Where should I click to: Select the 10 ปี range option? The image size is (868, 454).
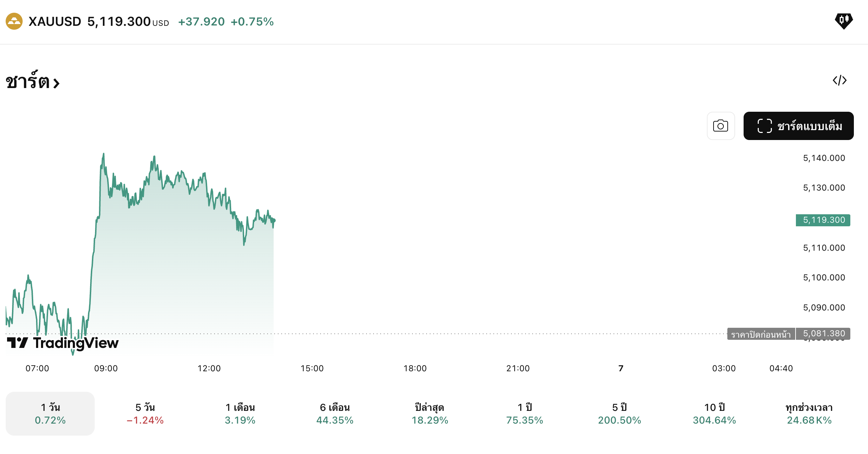point(714,414)
